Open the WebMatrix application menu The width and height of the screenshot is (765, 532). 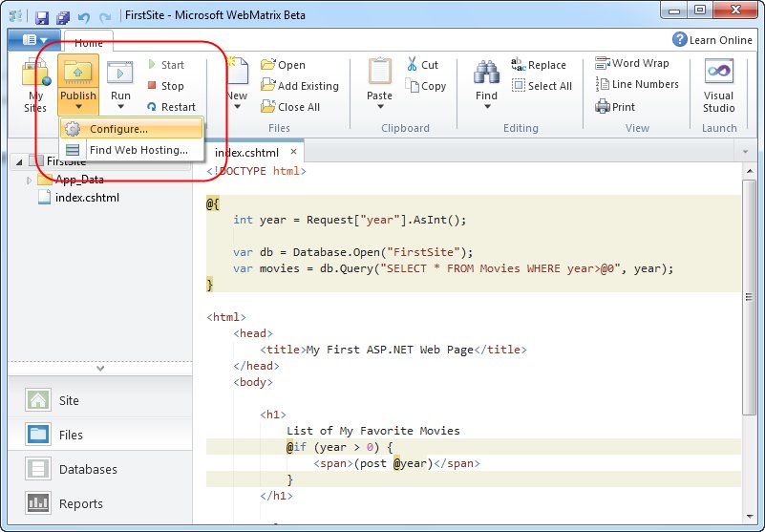click(34, 39)
